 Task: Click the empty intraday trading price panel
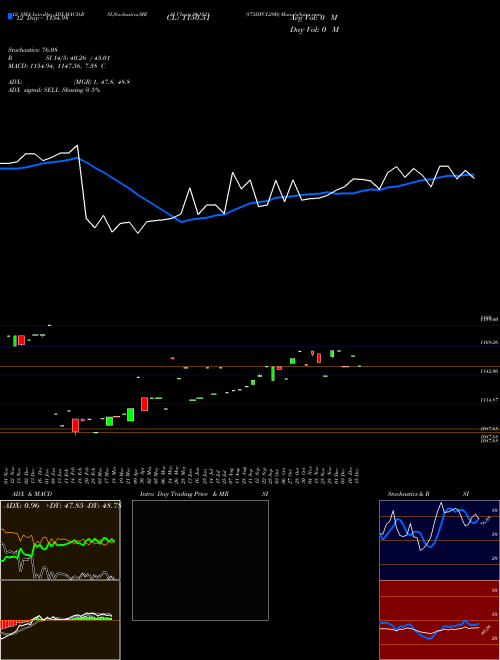200,560
